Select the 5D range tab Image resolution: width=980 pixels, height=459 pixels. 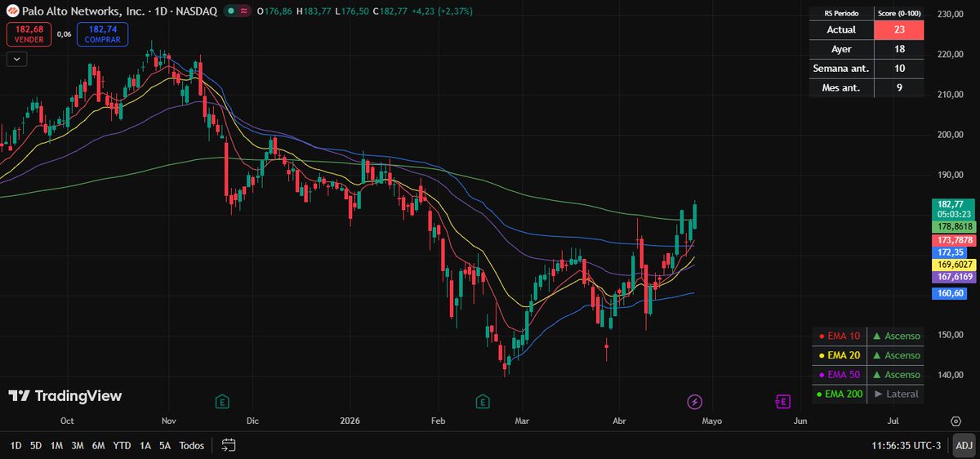tap(36, 445)
